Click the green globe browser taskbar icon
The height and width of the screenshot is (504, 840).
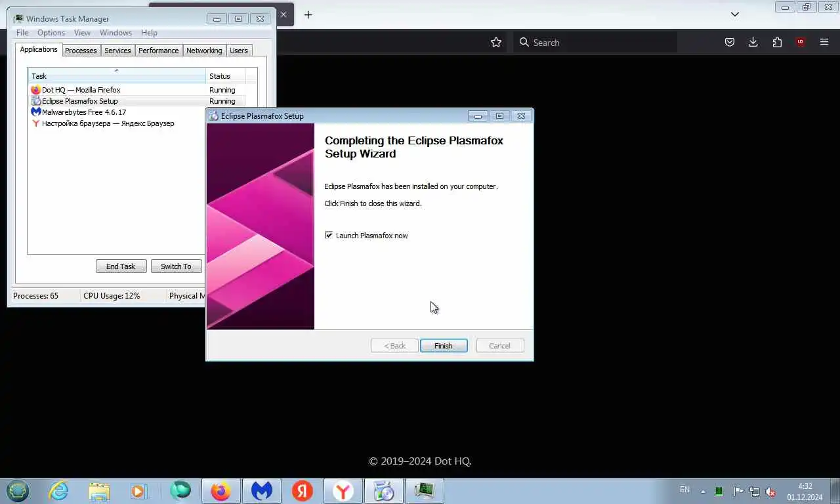[x=180, y=491]
